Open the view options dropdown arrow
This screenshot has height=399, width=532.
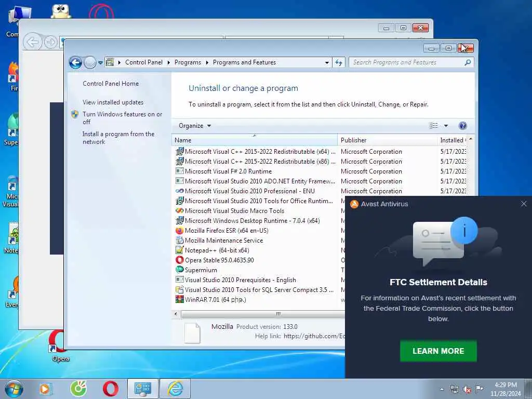point(446,126)
